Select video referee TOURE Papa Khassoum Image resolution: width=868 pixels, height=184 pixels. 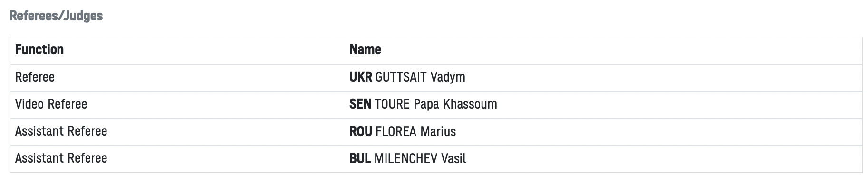(x=436, y=104)
